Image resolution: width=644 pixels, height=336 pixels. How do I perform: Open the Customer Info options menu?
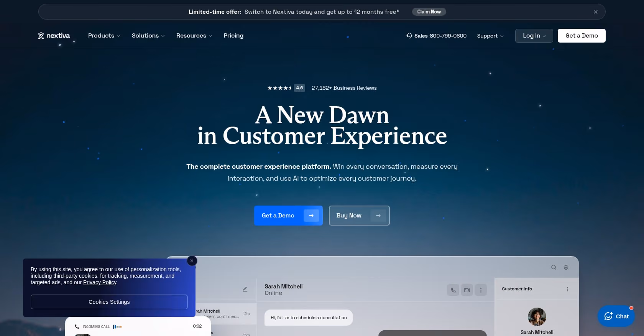click(567, 289)
